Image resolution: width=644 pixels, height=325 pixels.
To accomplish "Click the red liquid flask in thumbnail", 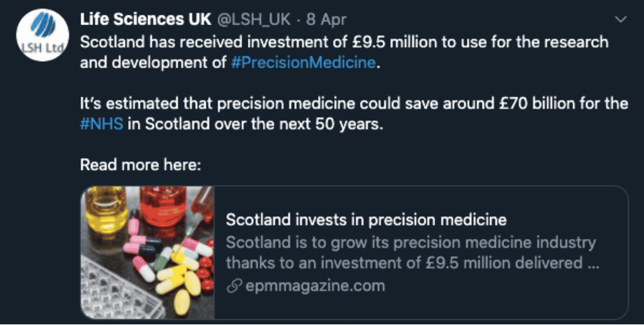I will point(163,207).
